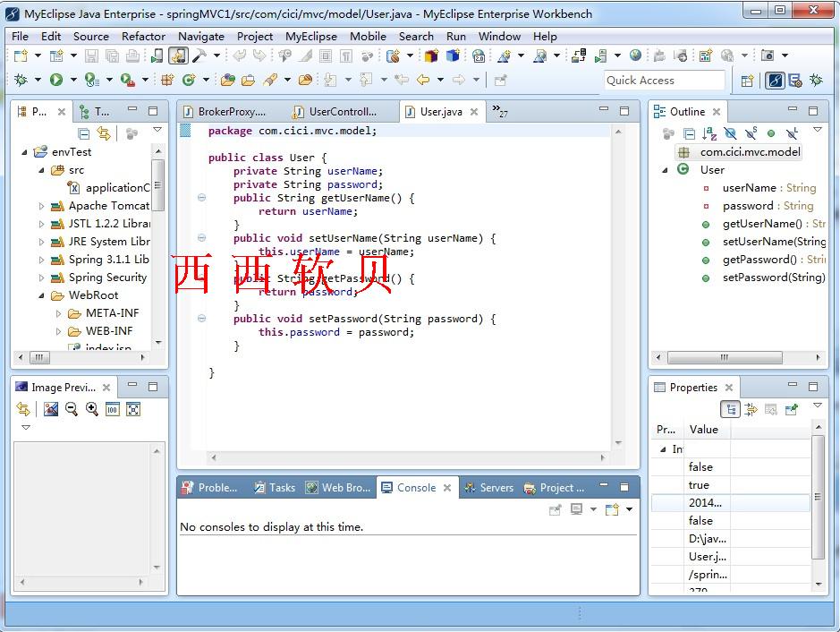This screenshot has height=632, width=840.
Task: Click the New Java Package icon
Action: pos(167,81)
